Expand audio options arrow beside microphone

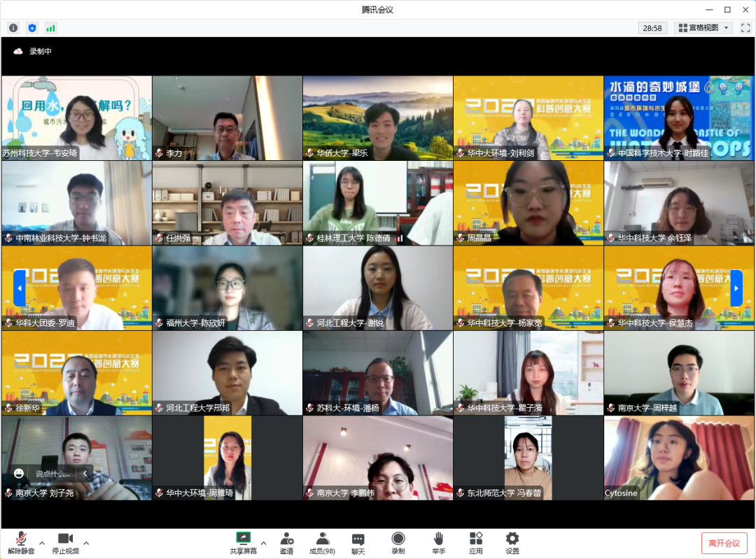tap(42, 543)
